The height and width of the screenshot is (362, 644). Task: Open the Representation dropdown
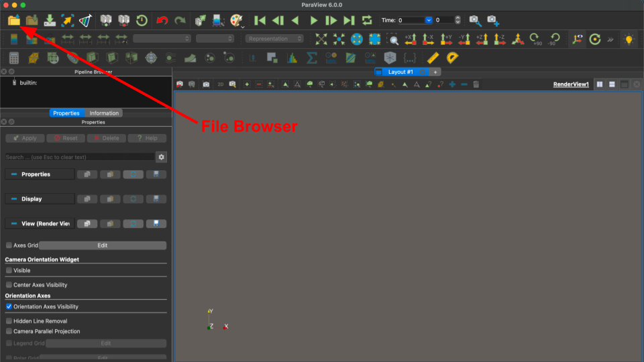tap(274, 39)
